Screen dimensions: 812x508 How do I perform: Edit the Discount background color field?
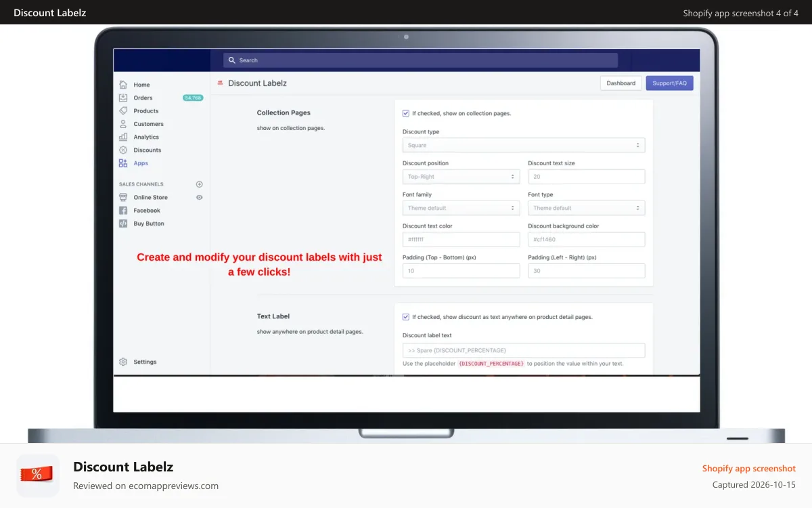point(587,239)
